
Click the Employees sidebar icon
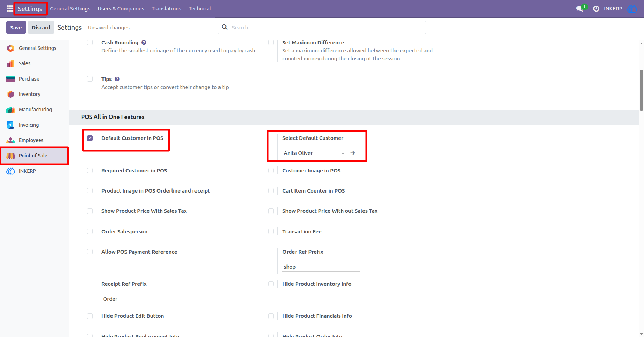pos(11,140)
